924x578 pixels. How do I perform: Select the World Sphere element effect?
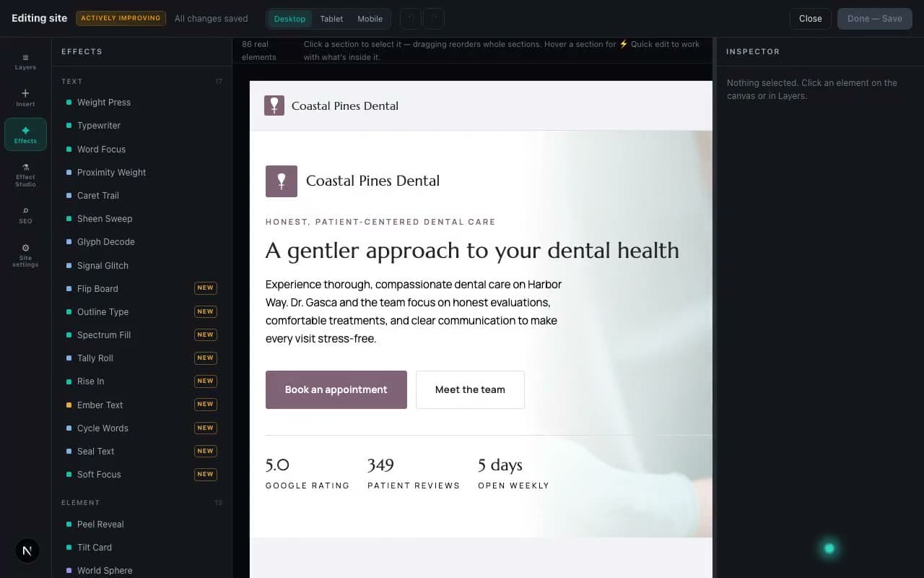click(141, 570)
